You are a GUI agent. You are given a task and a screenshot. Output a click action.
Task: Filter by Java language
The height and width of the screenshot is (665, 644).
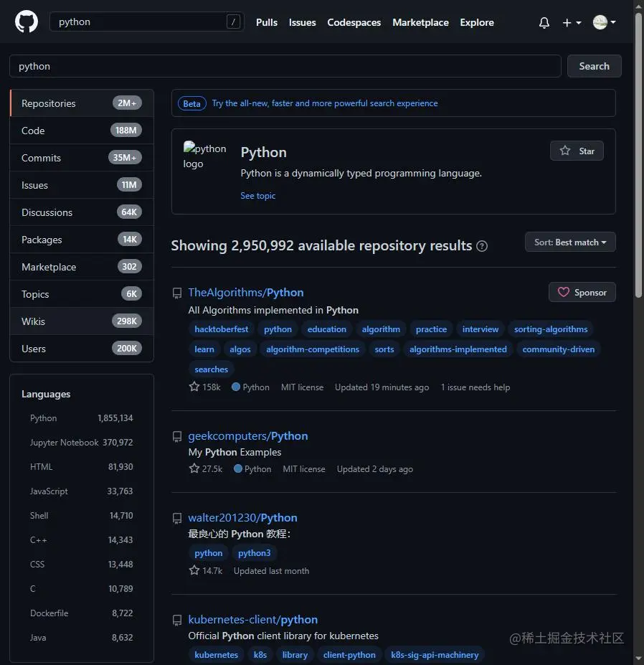(82, 638)
